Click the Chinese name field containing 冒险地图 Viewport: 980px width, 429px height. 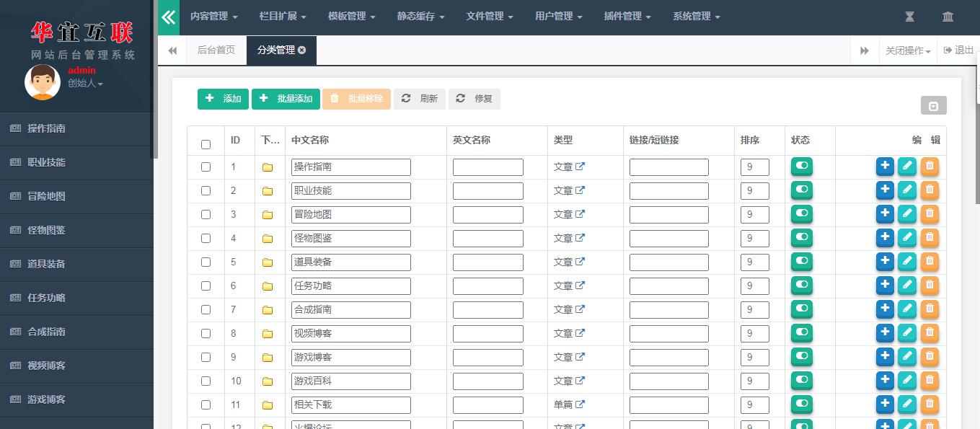point(351,215)
